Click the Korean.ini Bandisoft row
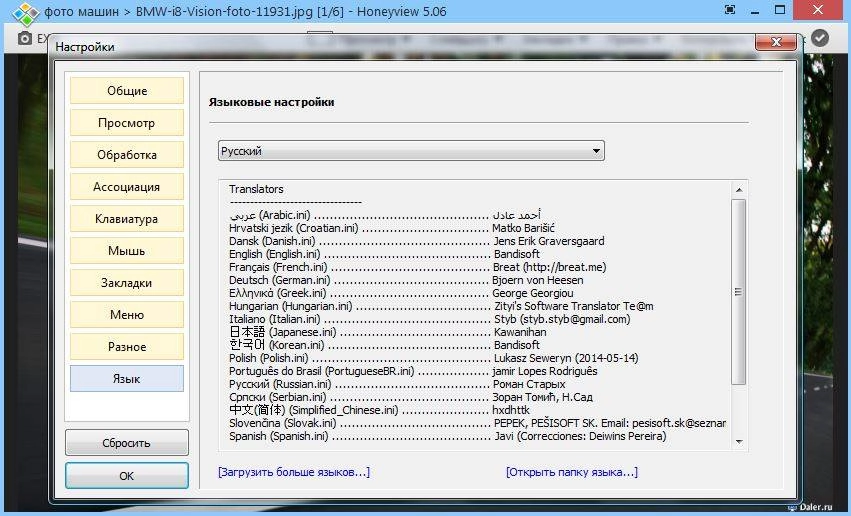The width and height of the screenshot is (851, 516). 384,345
